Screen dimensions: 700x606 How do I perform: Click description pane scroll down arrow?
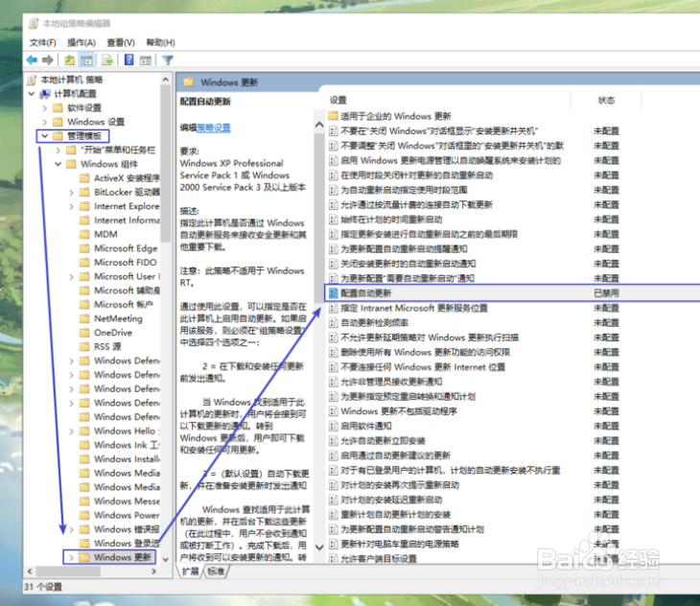click(x=319, y=547)
